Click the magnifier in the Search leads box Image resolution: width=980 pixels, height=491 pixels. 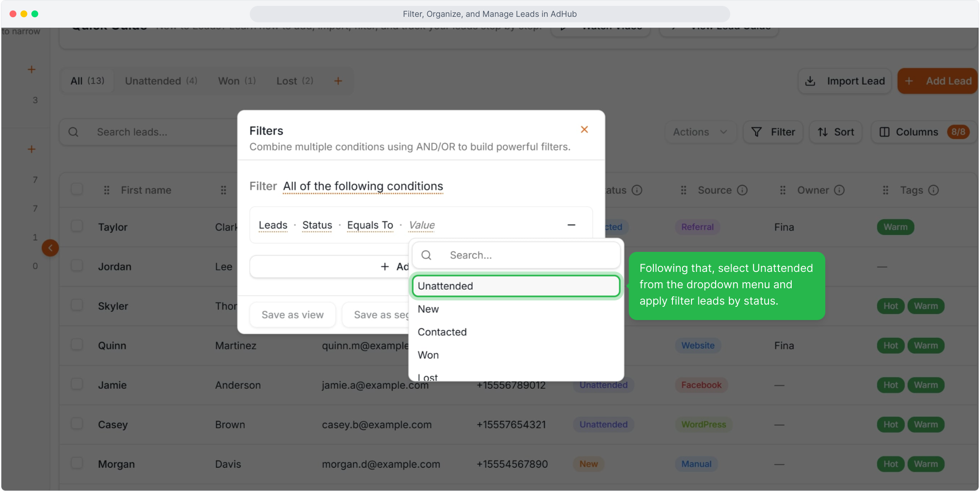tap(73, 132)
